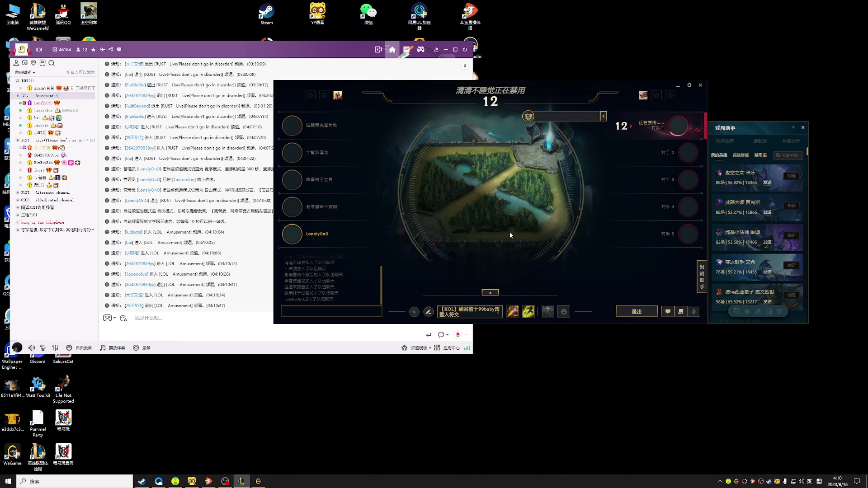The height and width of the screenshot is (488, 868).
Task: Click the location pin icon above channel list
Action: [33, 63]
